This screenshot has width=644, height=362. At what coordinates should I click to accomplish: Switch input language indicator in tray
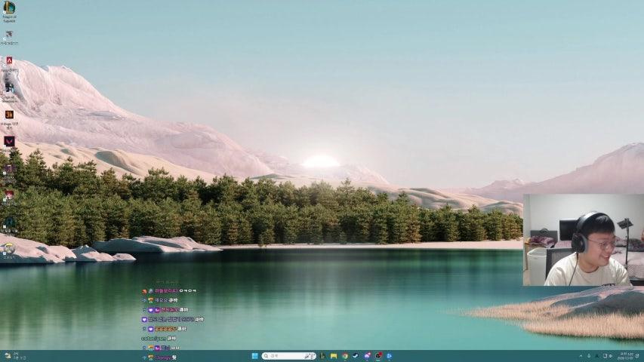597,356
